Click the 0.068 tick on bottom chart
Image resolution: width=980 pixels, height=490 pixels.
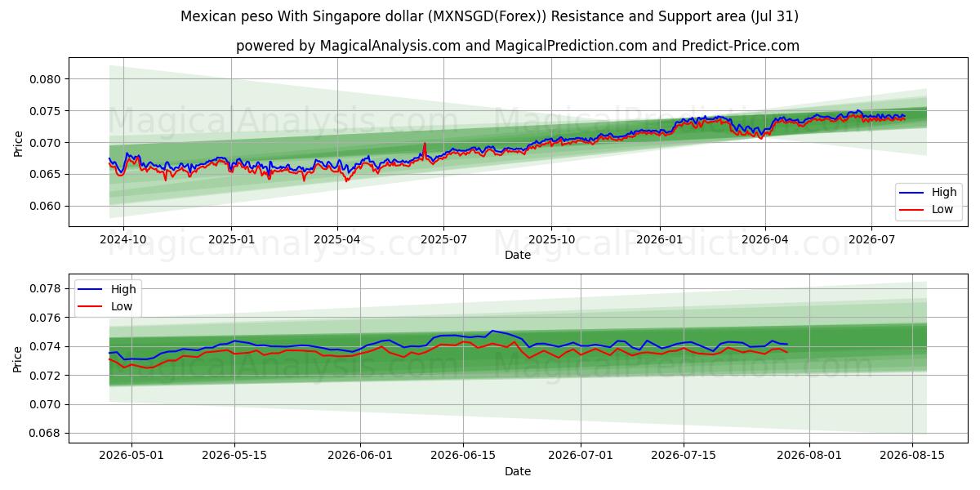tap(46, 434)
